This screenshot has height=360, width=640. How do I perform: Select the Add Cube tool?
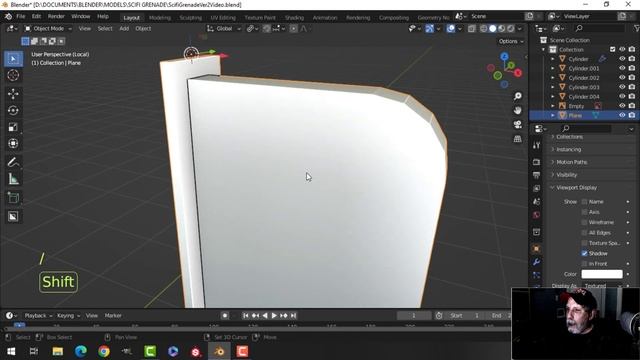point(13,198)
